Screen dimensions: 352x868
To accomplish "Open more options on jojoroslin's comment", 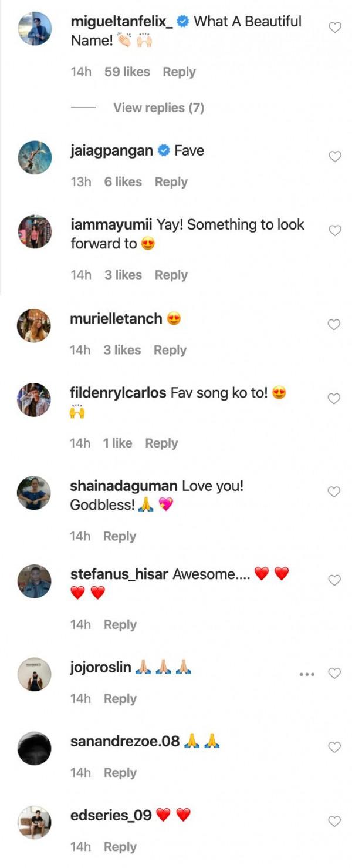I will pyautogui.click(x=307, y=674).
